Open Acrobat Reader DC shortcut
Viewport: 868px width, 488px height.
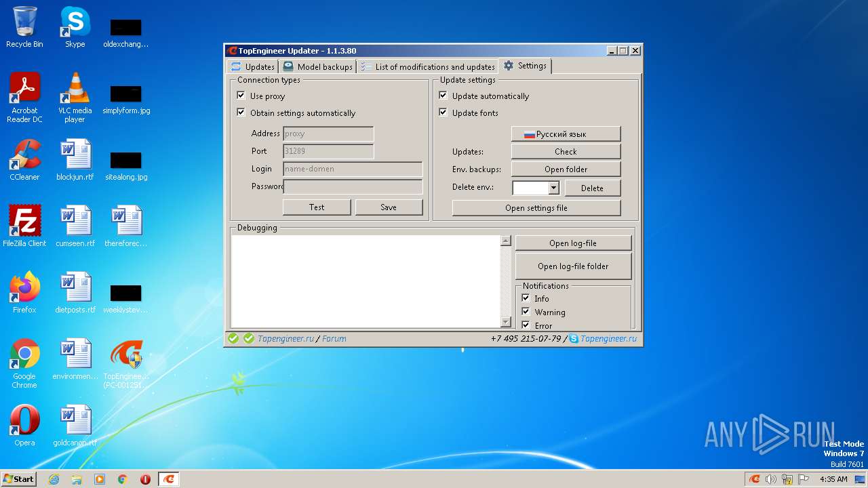click(x=24, y=98)
